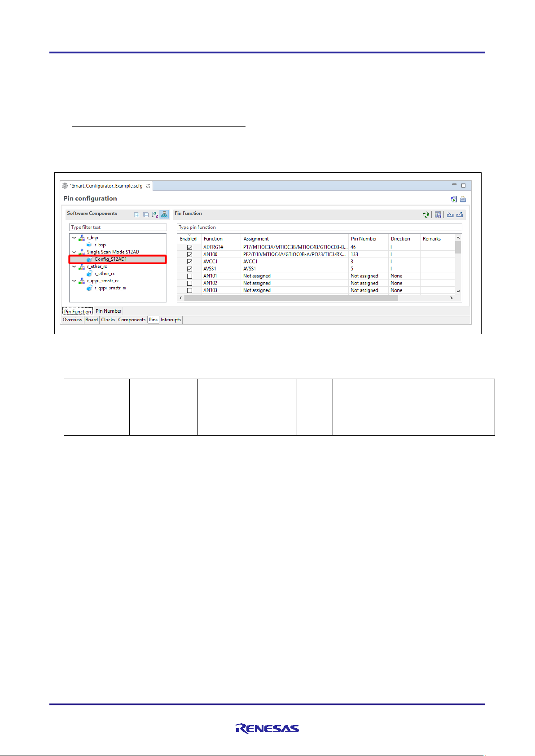Select the r_bsp child component item
535x756 pixels.
click(100, 245)
